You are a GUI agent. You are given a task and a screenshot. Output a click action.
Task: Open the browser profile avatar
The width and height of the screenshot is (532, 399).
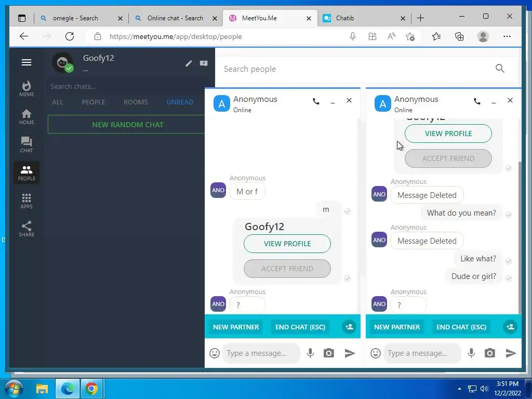pyautogui.click(x=483, y=36)
